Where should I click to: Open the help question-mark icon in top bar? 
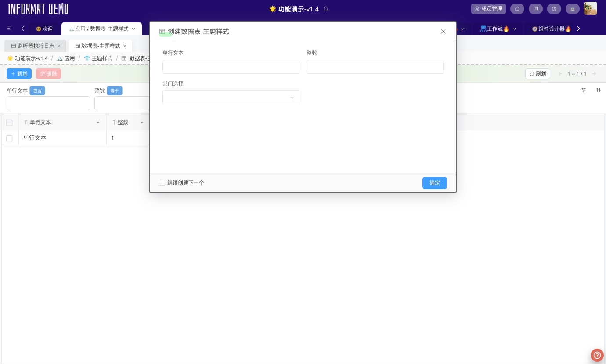pos(554,8)
